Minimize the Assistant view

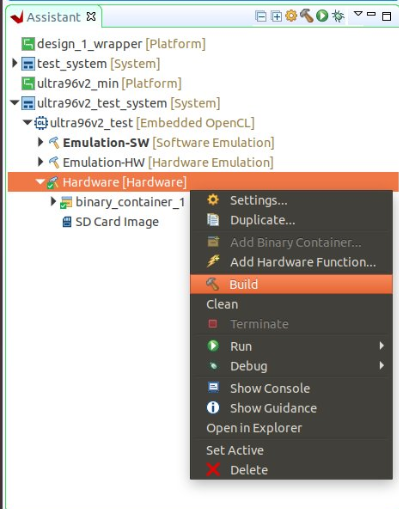pyautogui.click(x=371, y=14)
